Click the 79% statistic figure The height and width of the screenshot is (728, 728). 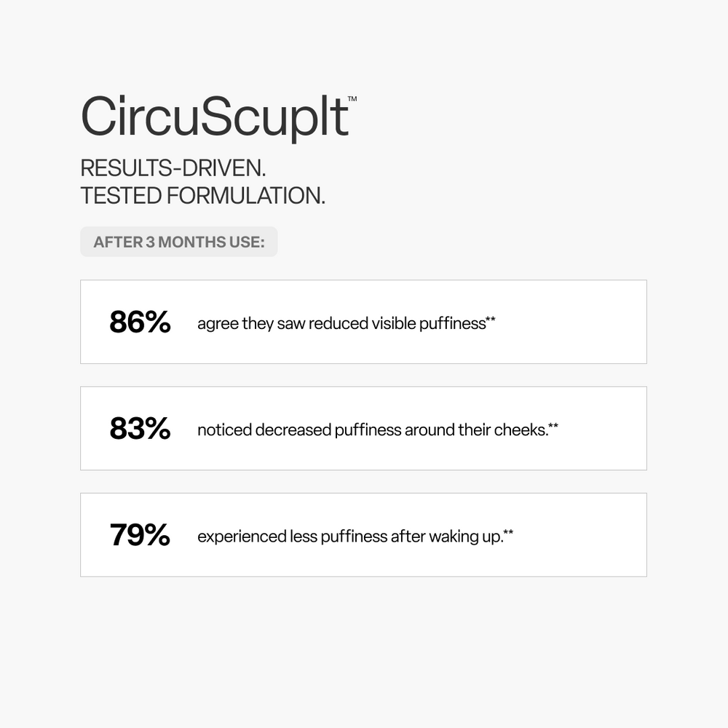coord(140,535)
